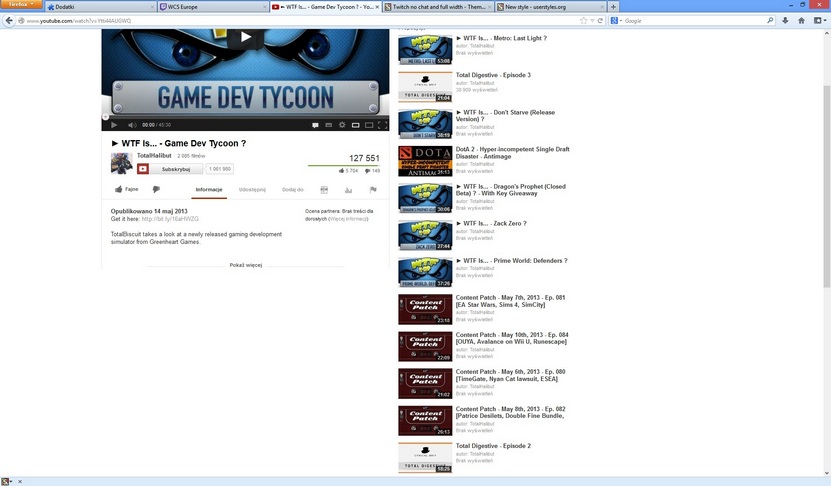The height and width of the screenshot is (486, 831).
Task: Click the video progress bar start handle
Action: (105, 117)
